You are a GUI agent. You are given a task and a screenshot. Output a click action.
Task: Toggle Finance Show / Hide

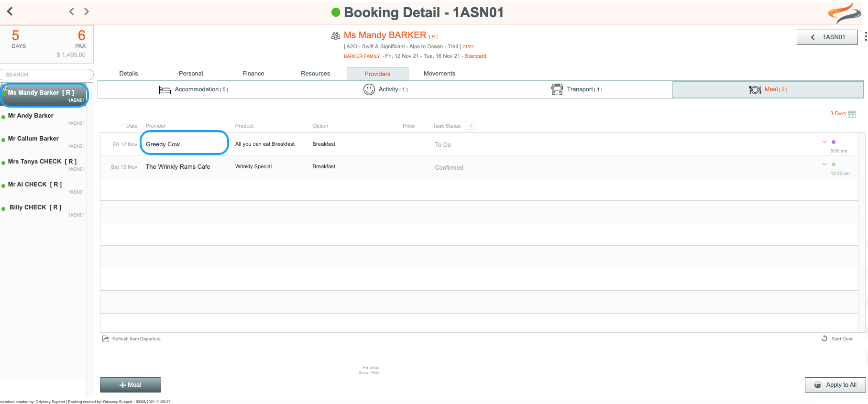(x=369, y=372)
